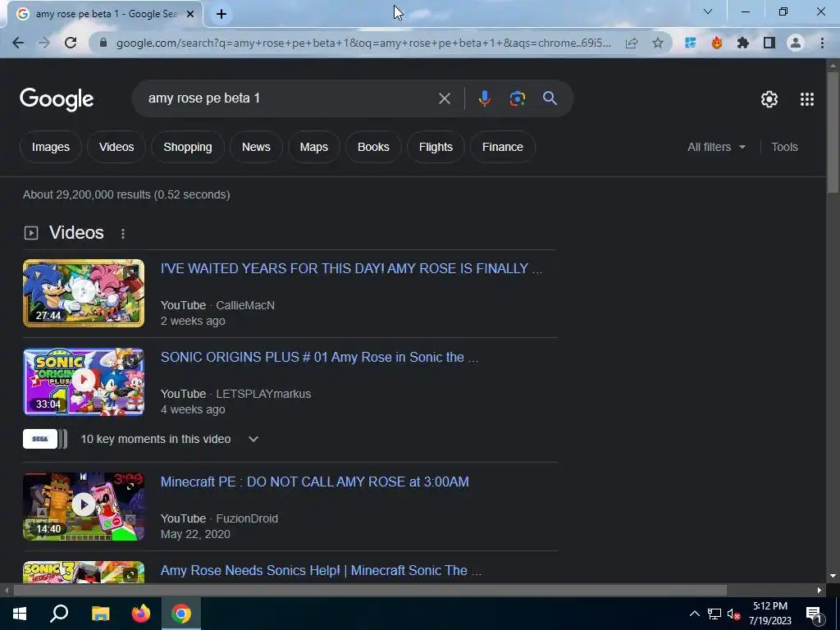Start voice search with microphone icon
840x630 pixels.
click(484, 98)
